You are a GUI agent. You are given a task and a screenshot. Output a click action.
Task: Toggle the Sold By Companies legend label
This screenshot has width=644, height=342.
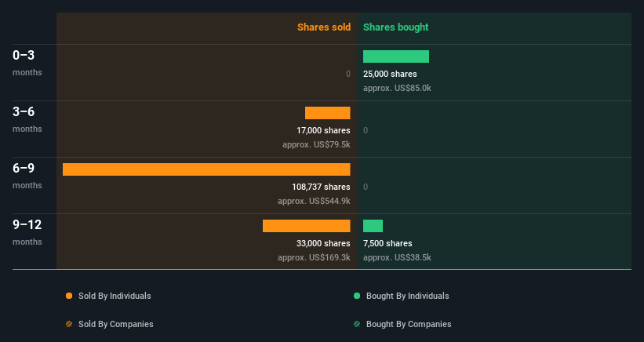tap(116, 324)
